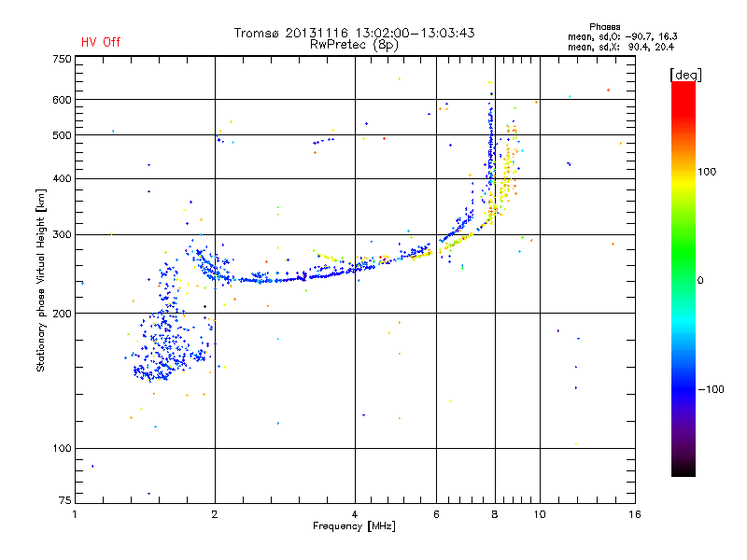Click the "RwPretec (8p)" subtitle text

click(x=354, y=45)
